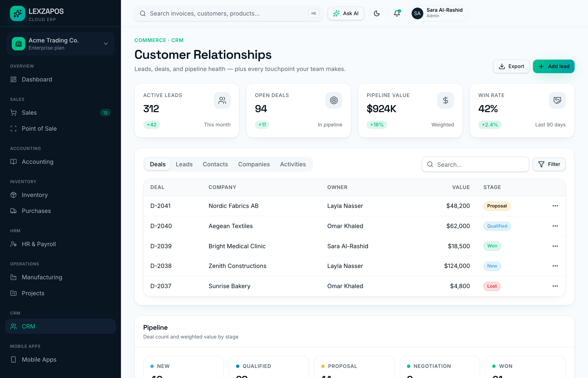Open row actions for deal D-2041
Screen dimensions: 588x378
tap(555, 206)
